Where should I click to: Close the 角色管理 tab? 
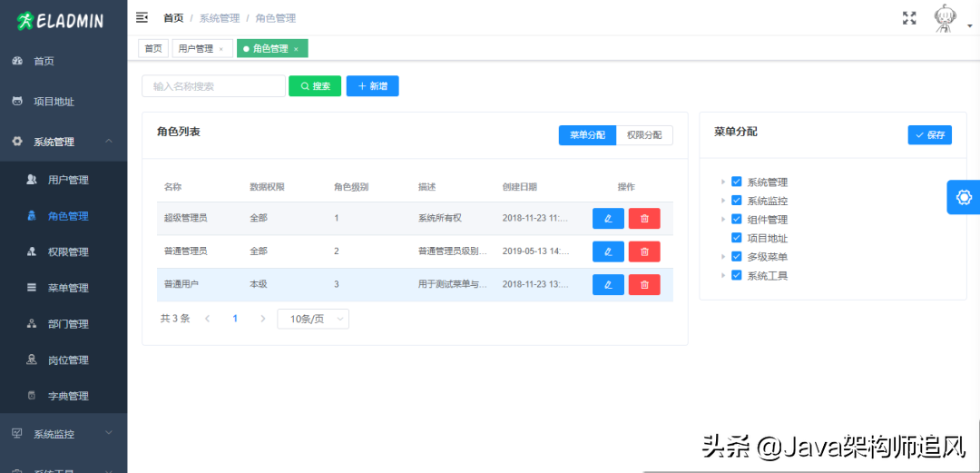296,49
